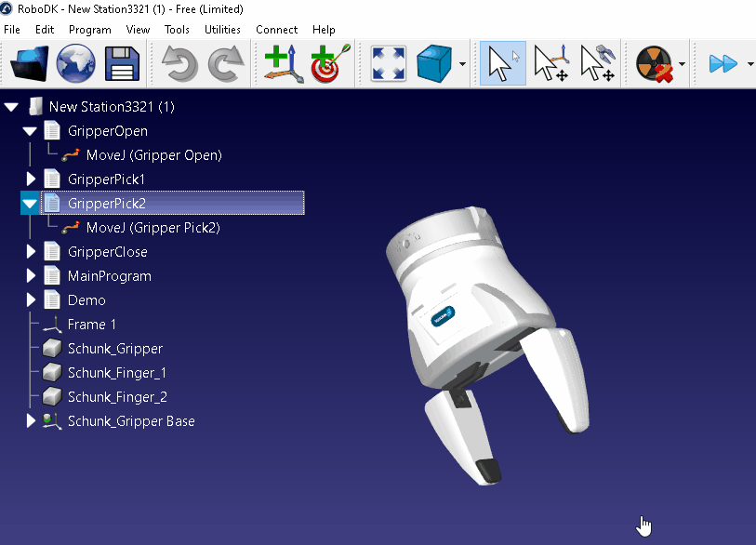Open the online library globe icon
Screen dimensions: 756x545
[75, 63]
